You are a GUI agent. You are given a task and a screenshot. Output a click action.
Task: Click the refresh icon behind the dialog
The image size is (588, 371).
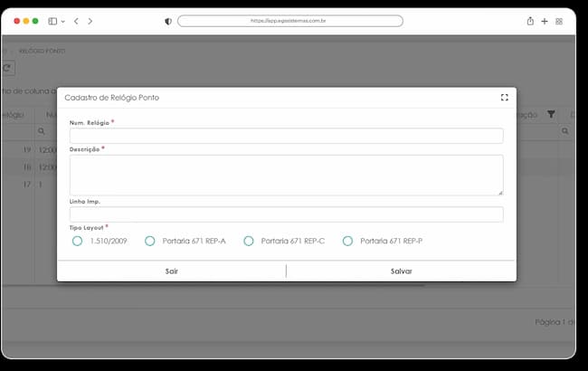pyautogui.click(x=6, y=68)
